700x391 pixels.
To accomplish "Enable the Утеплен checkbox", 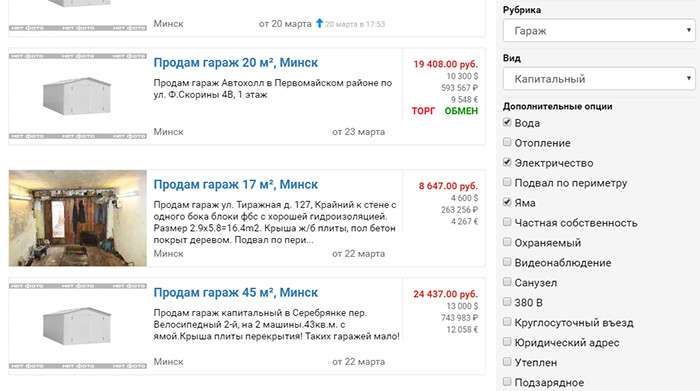I will (x=507, y=362).
